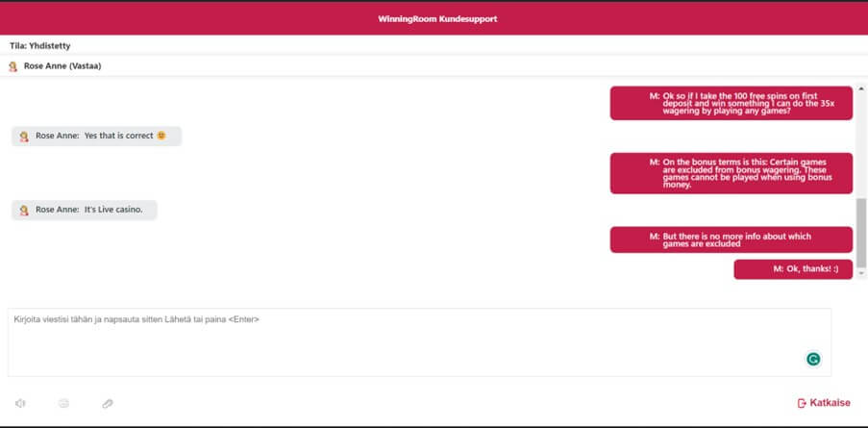Click the chat scrollbar thumb

[861, 233]
